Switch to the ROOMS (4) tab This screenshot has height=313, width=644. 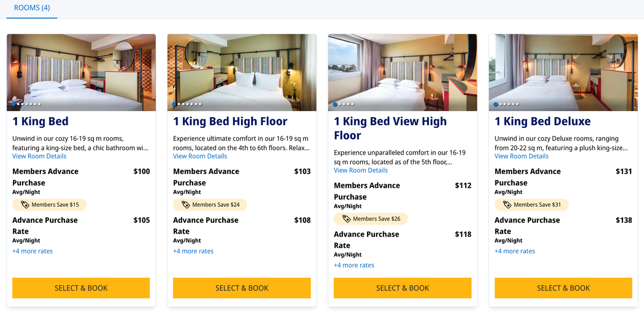[32, 8]
